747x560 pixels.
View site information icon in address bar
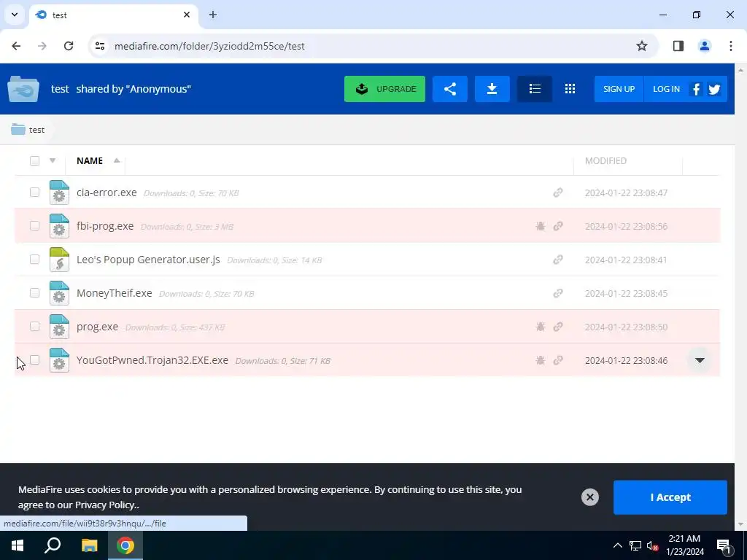(99, 46)
